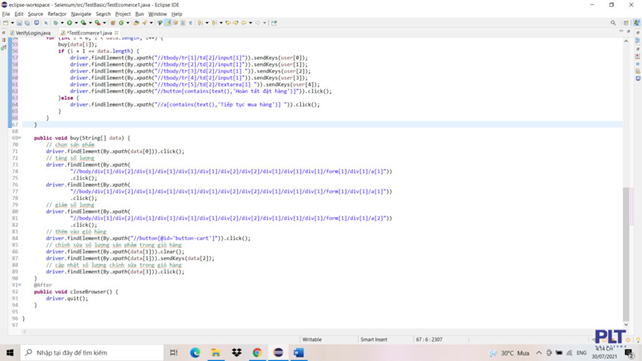The width and height of the screenshot is (642, 361).
Task: Click the Open Type icon
Action: click(136, 23)
